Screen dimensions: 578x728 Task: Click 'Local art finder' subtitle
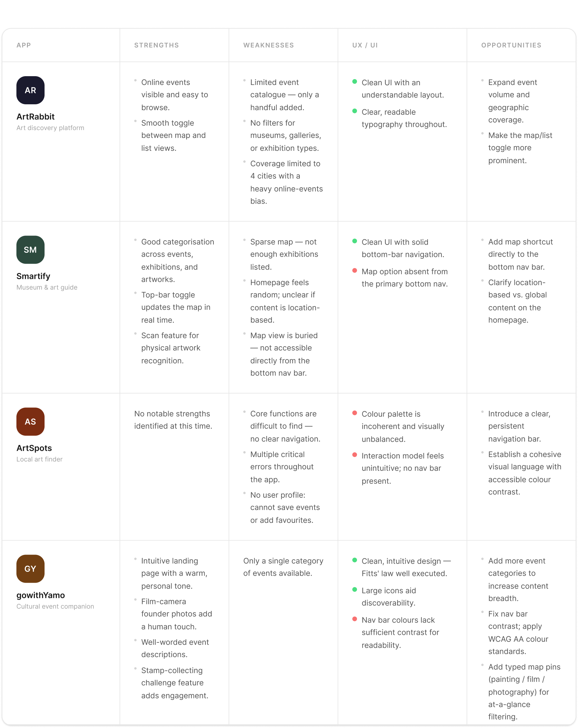(x=40, y=460)
